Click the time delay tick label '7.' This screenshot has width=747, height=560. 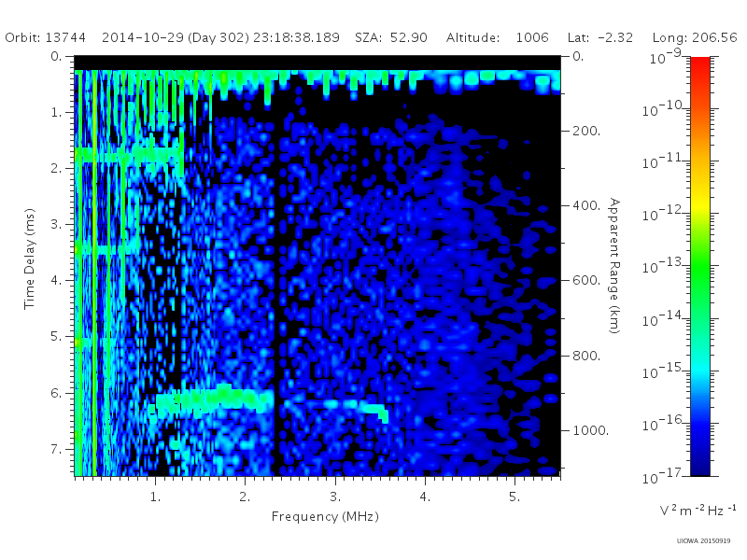pos(56,449)
